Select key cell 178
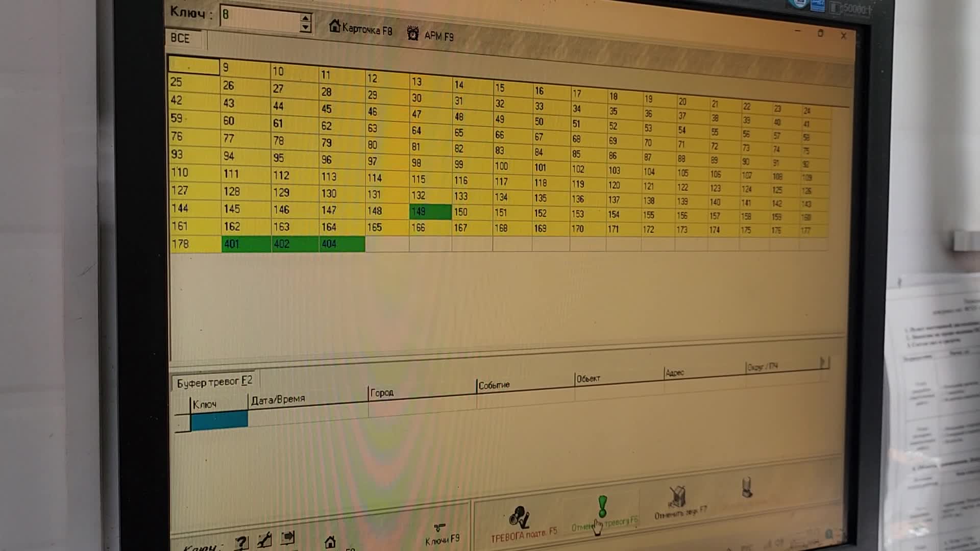The width and height of the screenshot is (980, 551). click(x=194, y=244)
